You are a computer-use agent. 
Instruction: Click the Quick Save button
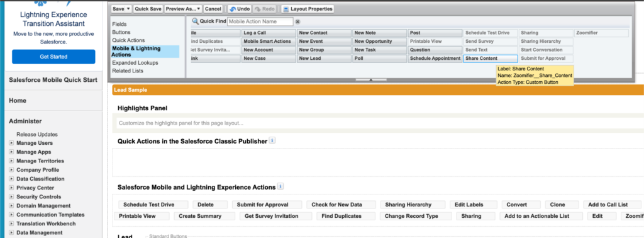[x=148, y=9]
